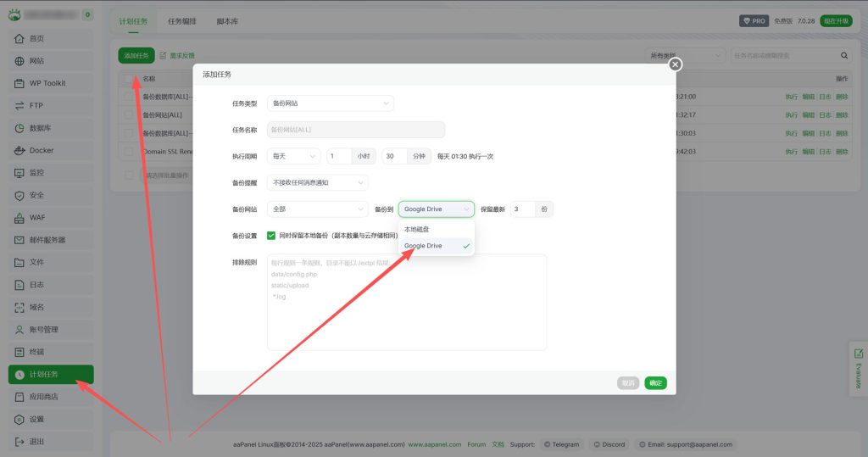The width and height of the screenshot is (868, 457).
Task: Click the 终端 terminal icon
Action: 19,352
